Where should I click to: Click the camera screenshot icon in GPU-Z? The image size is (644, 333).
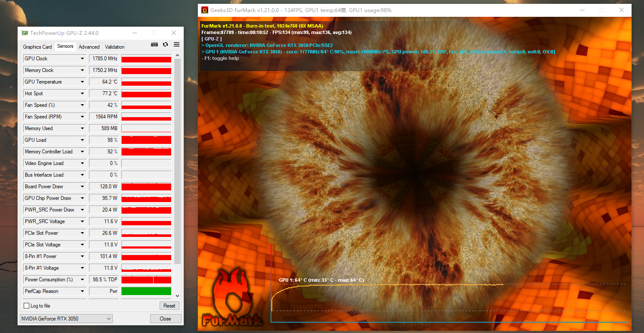[x=154, y=44]
